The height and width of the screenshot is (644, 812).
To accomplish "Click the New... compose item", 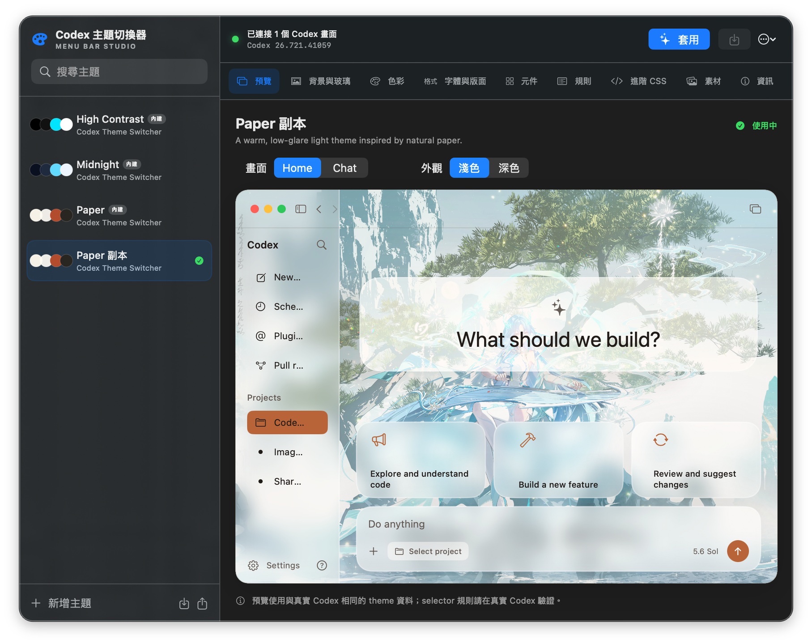I will pos(287,277).
